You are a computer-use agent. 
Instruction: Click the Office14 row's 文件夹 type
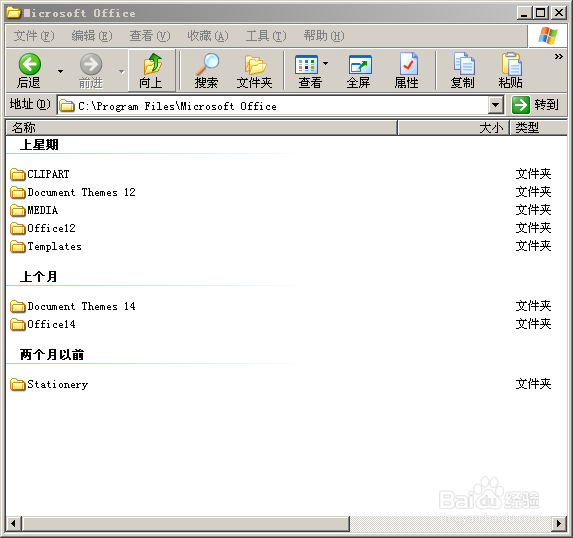[533, 324]
